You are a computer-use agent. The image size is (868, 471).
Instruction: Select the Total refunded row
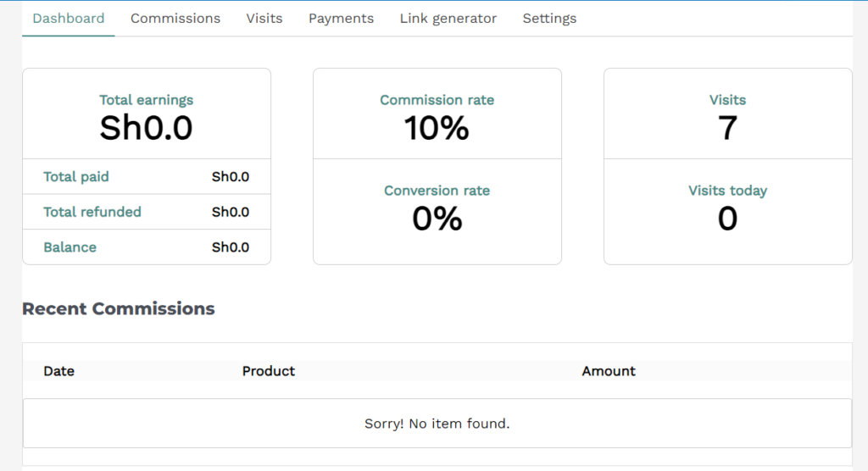tap(147, 212)
